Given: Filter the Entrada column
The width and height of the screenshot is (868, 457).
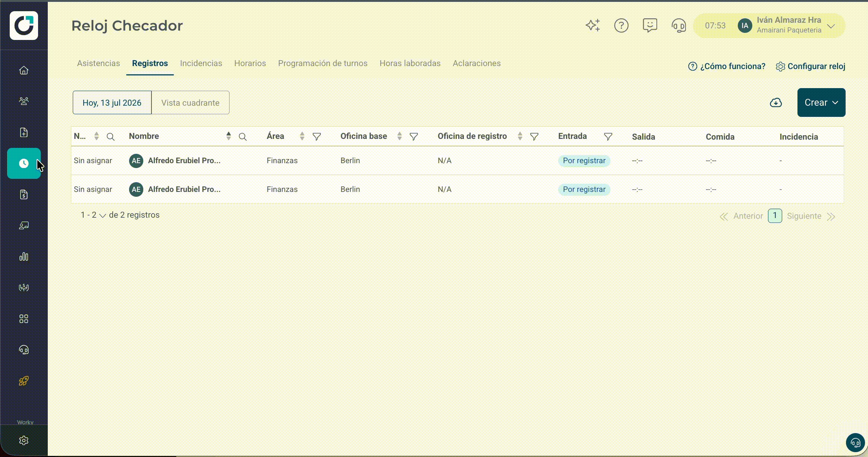Looking at the screenshot, I should click(608, 137).
